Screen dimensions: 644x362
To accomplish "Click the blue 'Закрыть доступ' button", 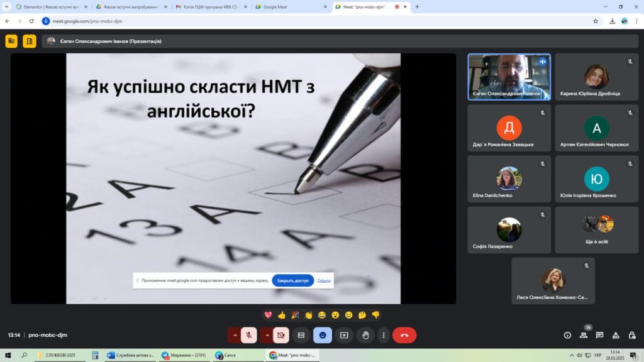I will click(x=292, y=280).
